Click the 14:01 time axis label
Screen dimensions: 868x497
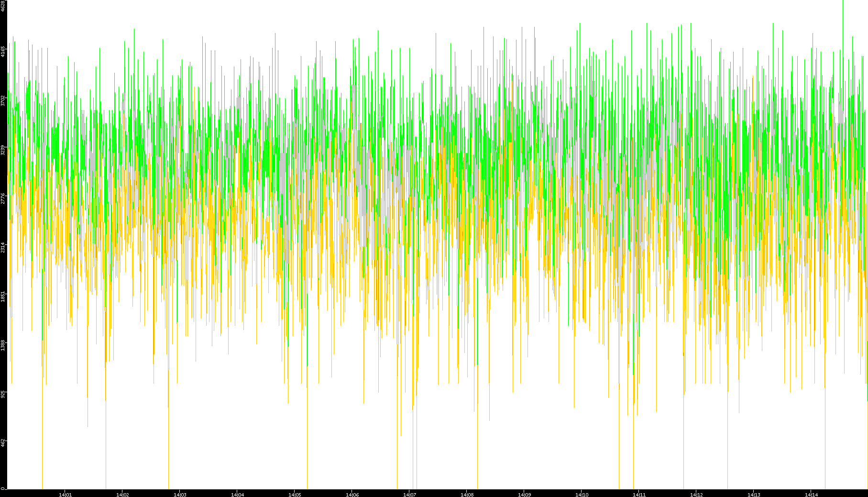tap(65, 494)
